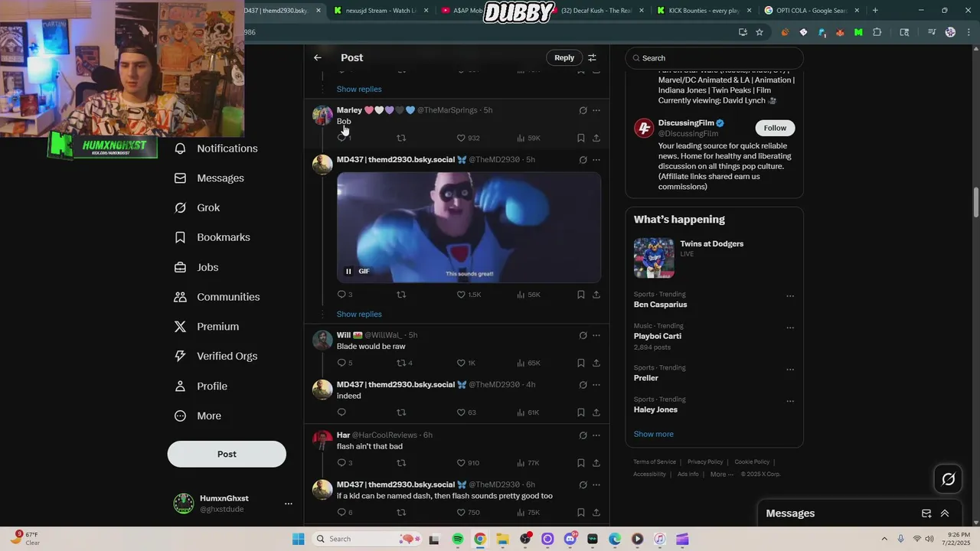Open Spotify from the taskbar
Viewport: 980px width, 551px height.
pos(458,539)
